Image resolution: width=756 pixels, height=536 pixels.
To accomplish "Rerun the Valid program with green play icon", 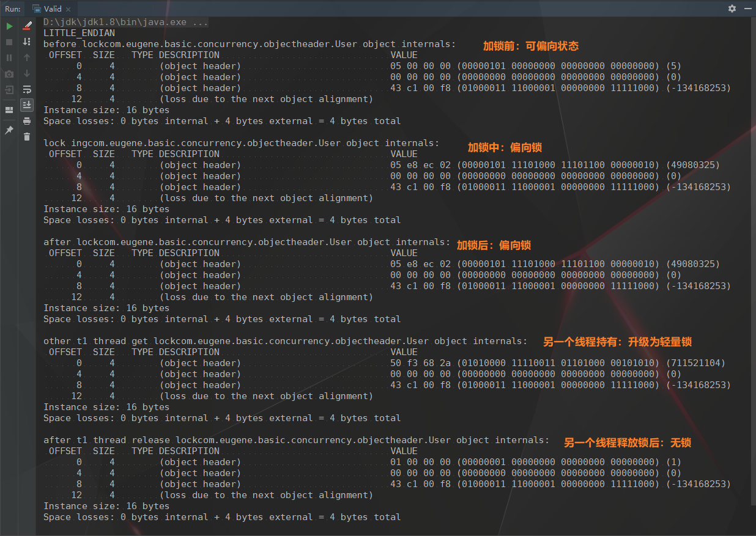I will coord(9,26).
